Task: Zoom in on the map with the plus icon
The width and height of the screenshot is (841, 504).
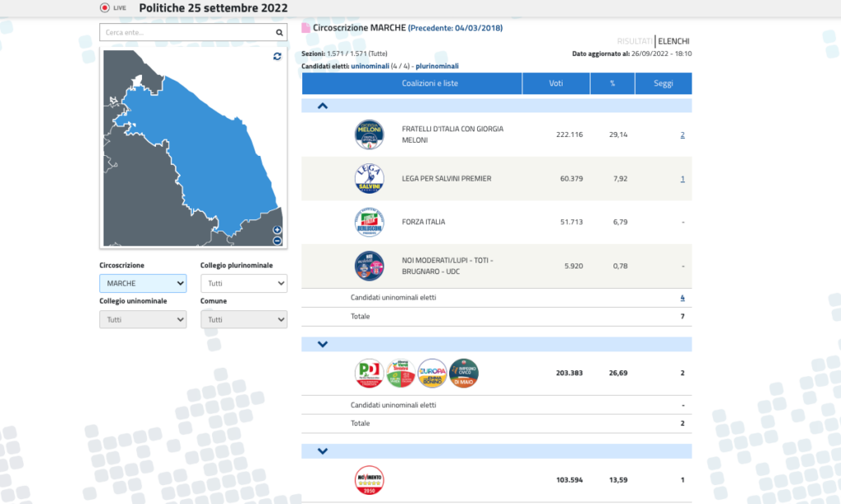Action: [x=278, y=230]
